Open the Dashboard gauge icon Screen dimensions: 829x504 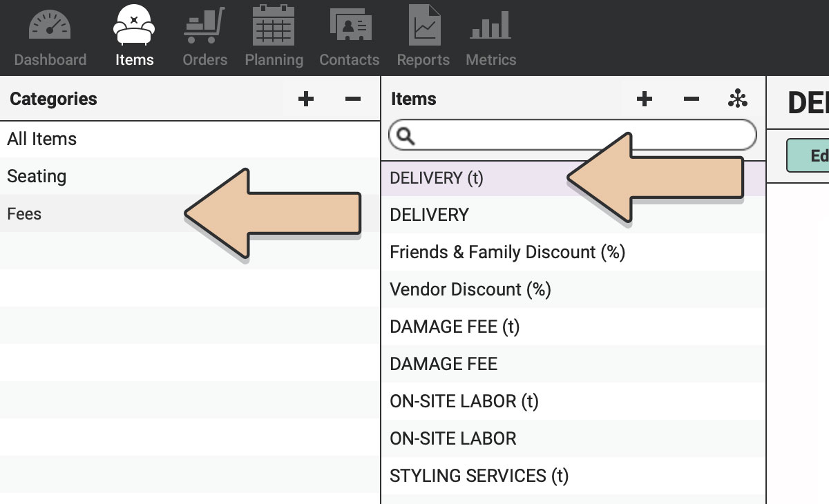(50, 26)
